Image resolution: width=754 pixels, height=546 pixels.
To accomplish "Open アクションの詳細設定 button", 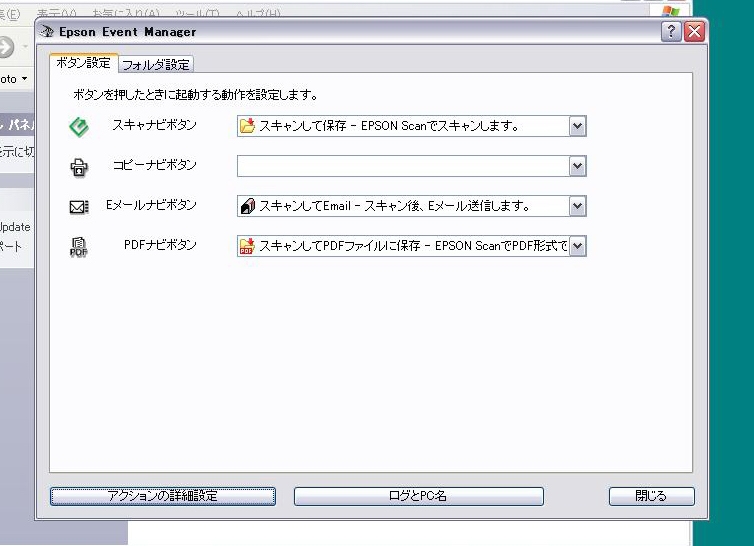I will click(x=163, y=496).
